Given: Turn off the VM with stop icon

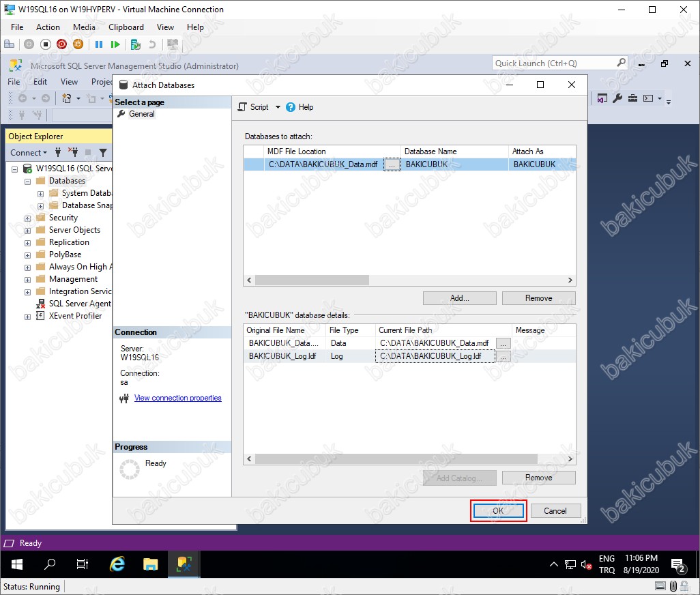Looking at the screenshot, I should 46,44.
